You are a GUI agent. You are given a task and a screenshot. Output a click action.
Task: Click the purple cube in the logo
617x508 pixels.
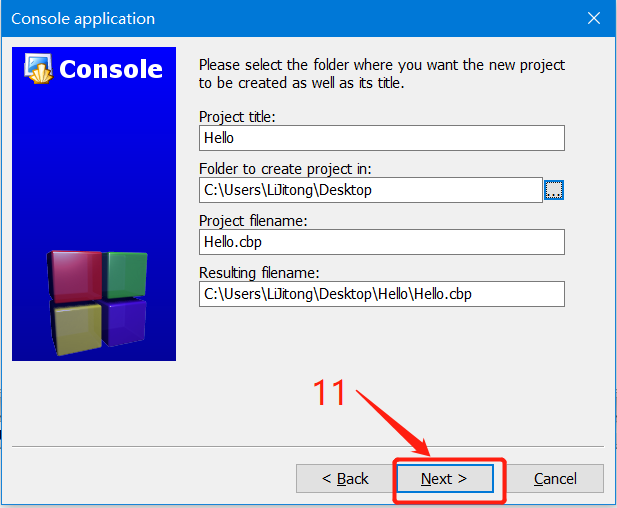coord(124,321)
